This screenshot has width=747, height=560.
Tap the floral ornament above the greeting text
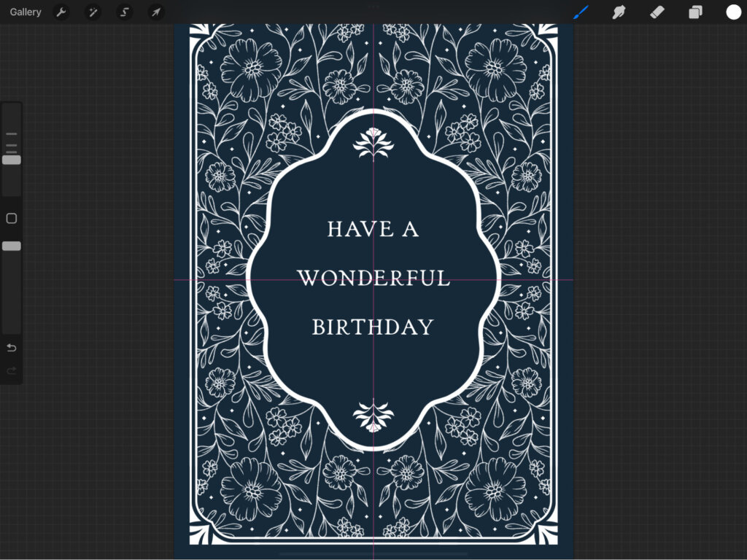[x=373, y=143]
